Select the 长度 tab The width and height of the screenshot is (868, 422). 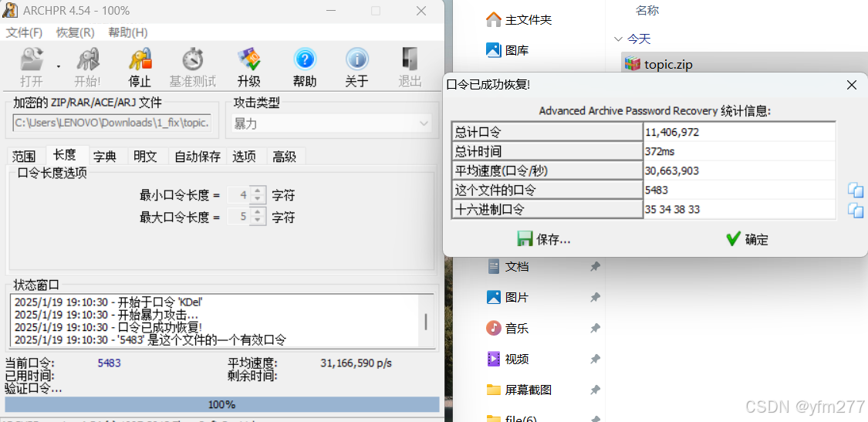[64, 155]
